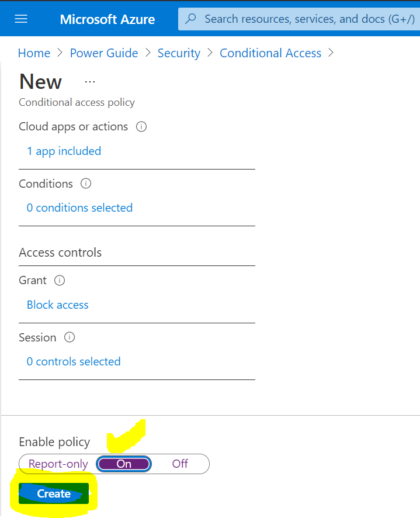Open the ellipsis menu beside the New policy title
Screen dimensions: 420x518
(x=89, y=81)
